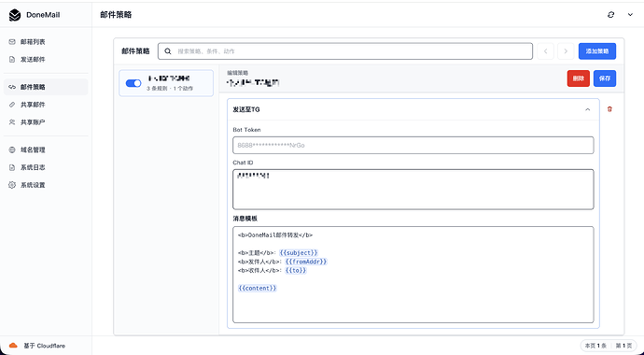Click the 域名管理 globe icon
Image resolution: width=644 pixels, height=355 pixels.
12,150
